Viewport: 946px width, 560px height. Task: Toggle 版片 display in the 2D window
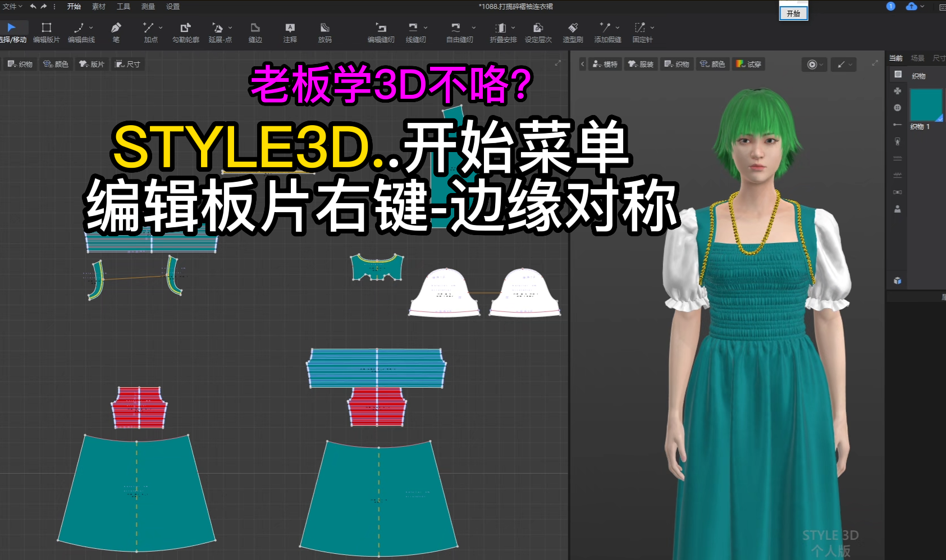[x=92, y=64]
